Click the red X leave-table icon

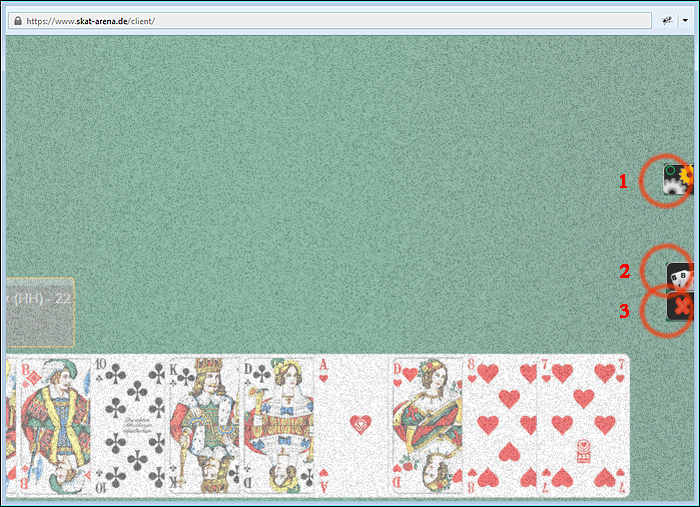[x=680, y=306]
